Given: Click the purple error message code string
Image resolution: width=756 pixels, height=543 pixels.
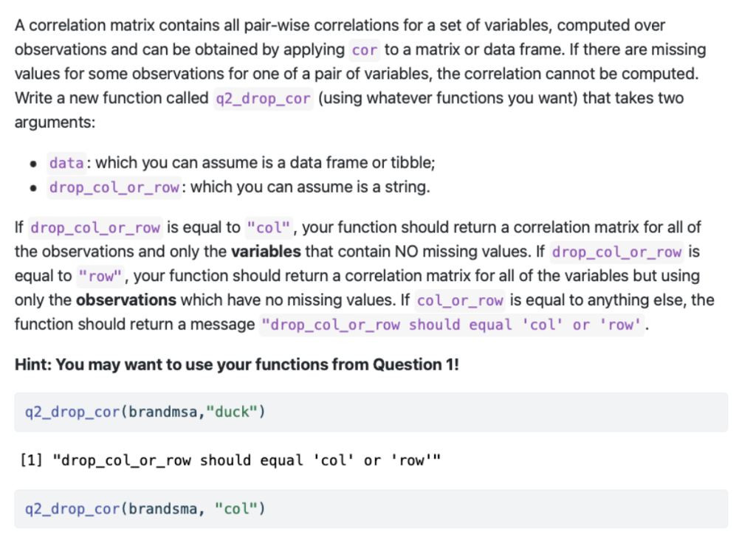Looking at the screenshot, I should point(452,325).
